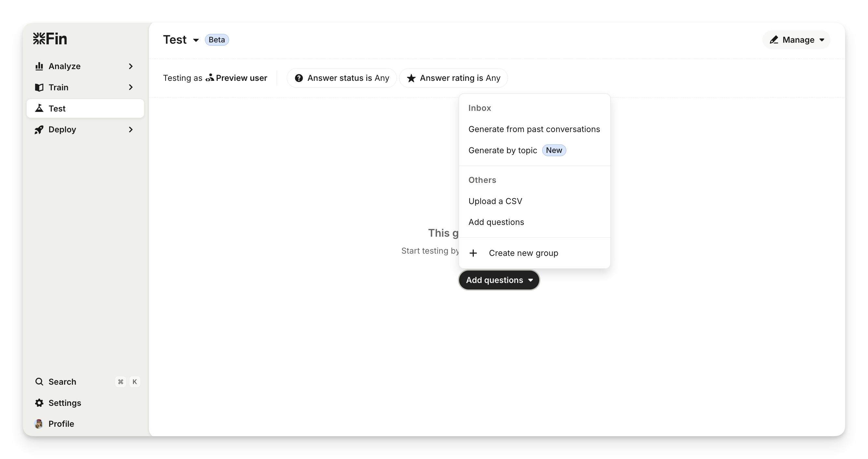The height and width of the screenshot is (459, 868).
Task: Click the Train book icon
Action: (39, 87)
